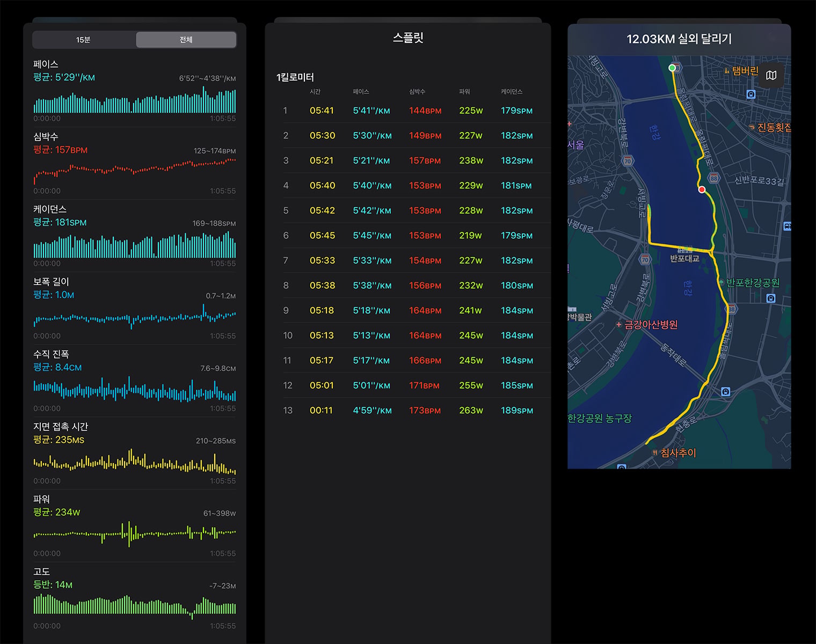
Task: Select the 전체 tab
Action: click(x=186, y=40)
